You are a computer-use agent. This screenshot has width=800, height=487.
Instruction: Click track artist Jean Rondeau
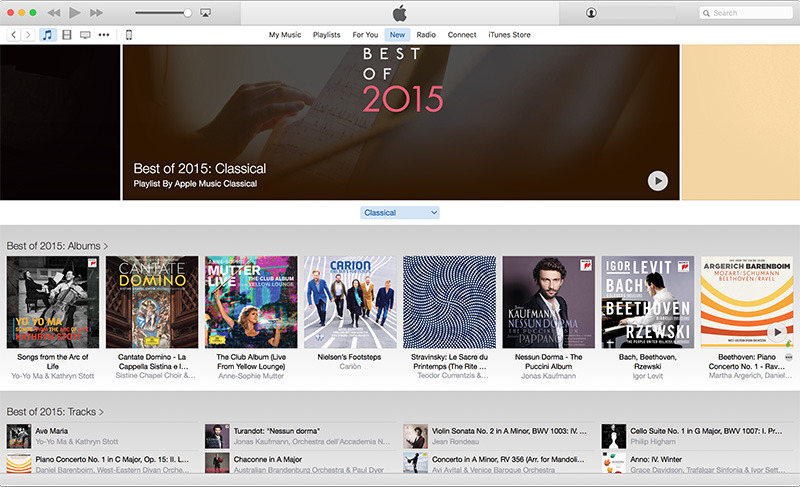[456, 442]
